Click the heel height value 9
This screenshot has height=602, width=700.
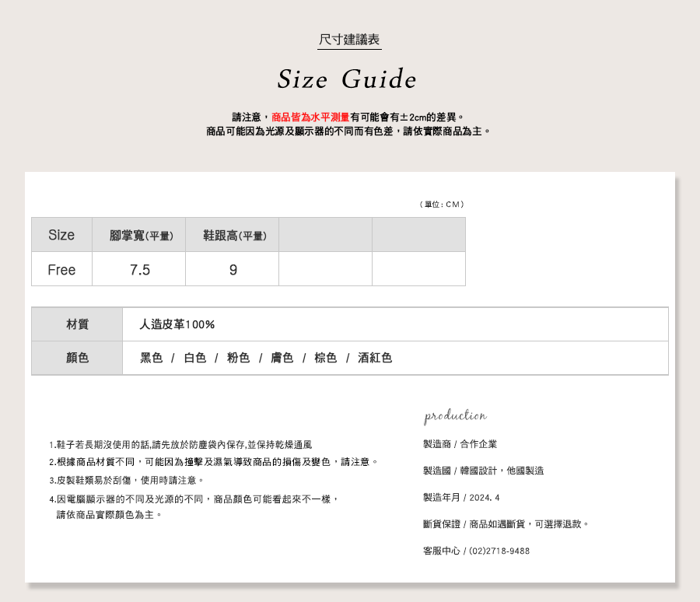point(233,270)
